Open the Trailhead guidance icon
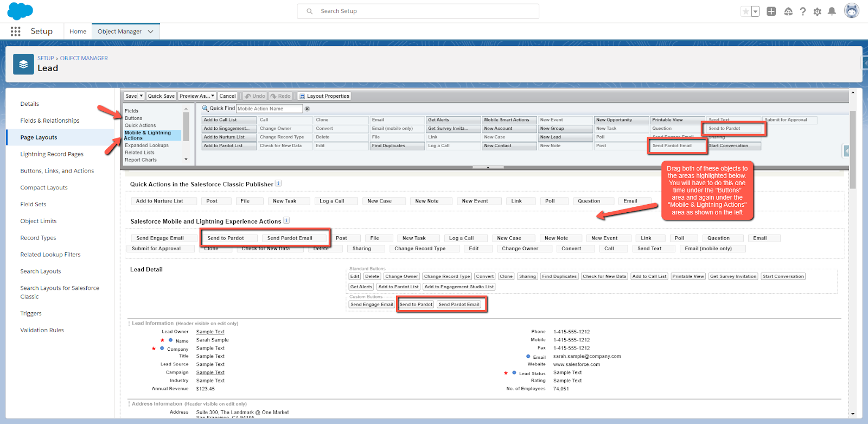868x424 pixels. click(788, 11)
